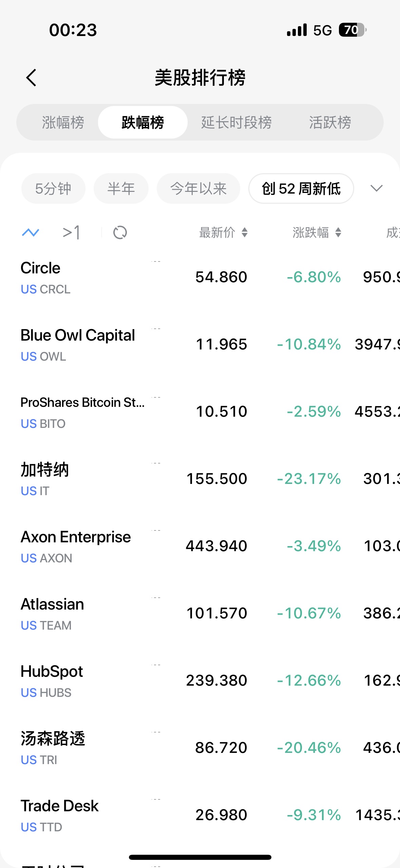Switch to the 涨幅榜 tab
Viewport: 400px width, 868px height.
(63, 122)
